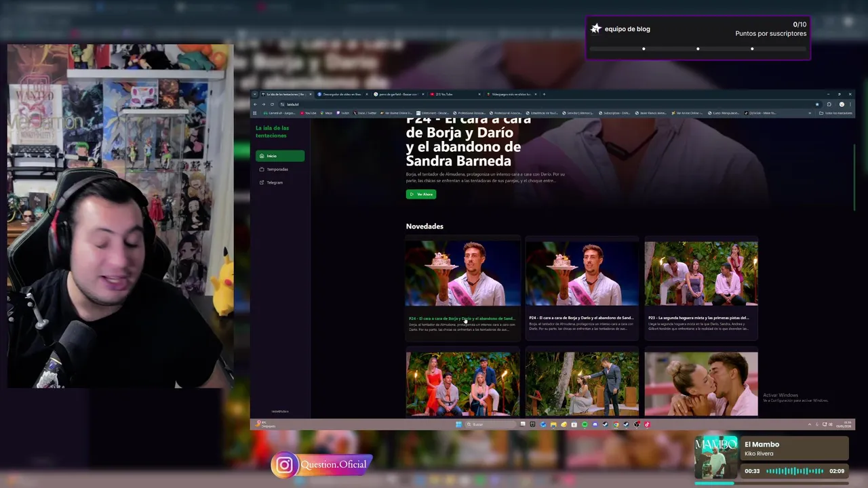Open Temporadas in the site sidebar
The width and height of the screenshot is (868, 488).
coord(280,169)
